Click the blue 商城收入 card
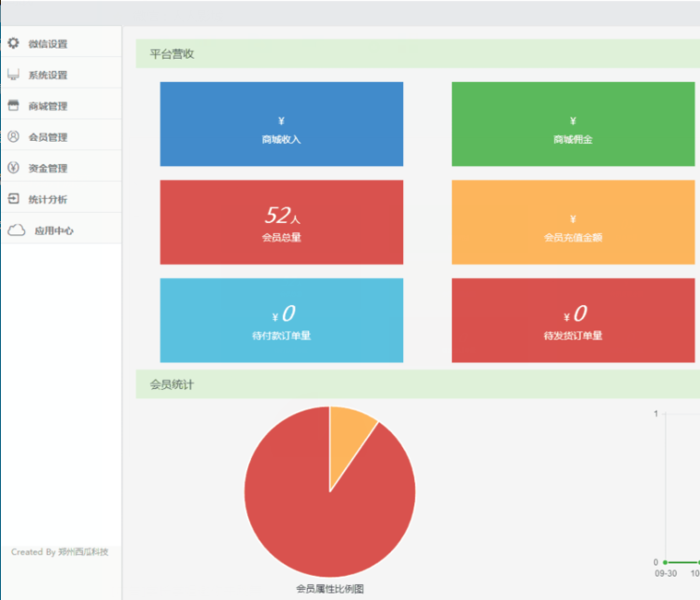Image resolution: width=700 pixels, height=600 pixels. coord(282,124)
